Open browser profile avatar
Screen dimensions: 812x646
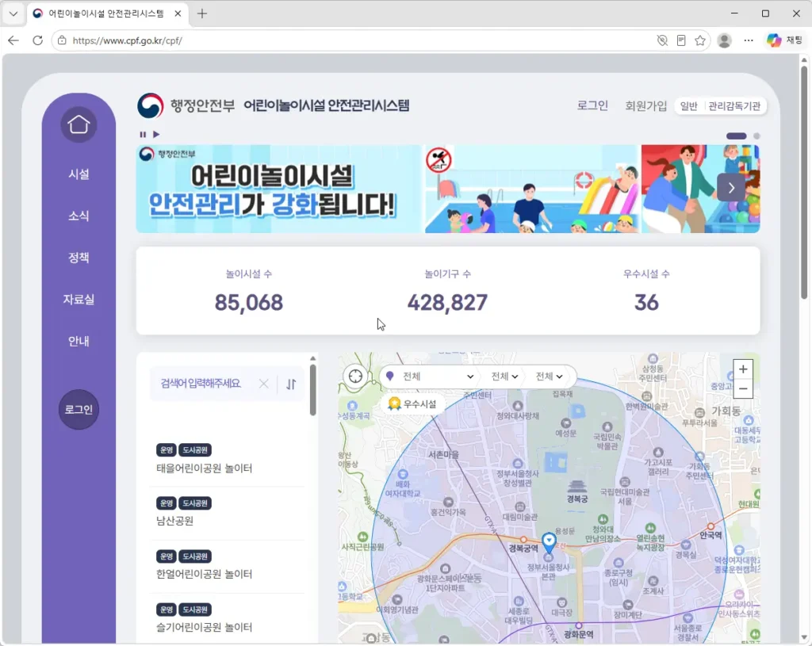point(725,40)
